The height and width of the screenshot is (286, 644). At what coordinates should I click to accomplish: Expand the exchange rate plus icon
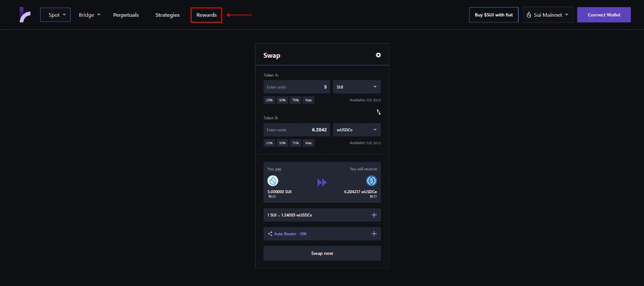coord(374,215)
